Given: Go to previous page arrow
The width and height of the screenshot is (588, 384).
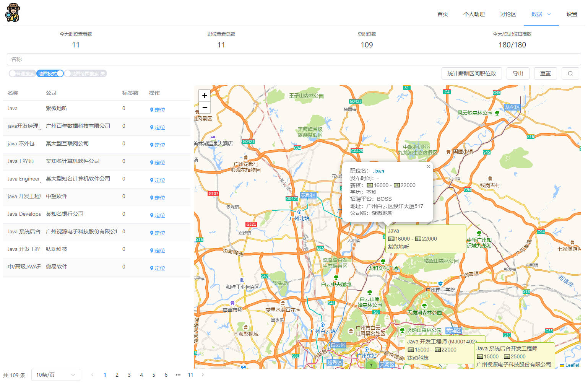Looking at the screenshot, I should tap(92, 375).
